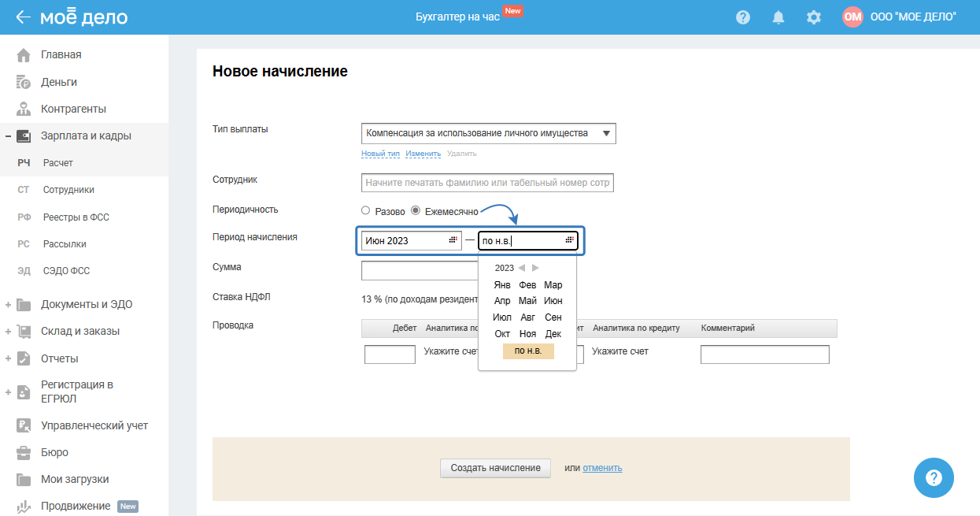This screenshot has height=516, width=980.
Task: Collapse the Зарплата и кадры section
Action: pyautogui.click(x=8, y=136)
